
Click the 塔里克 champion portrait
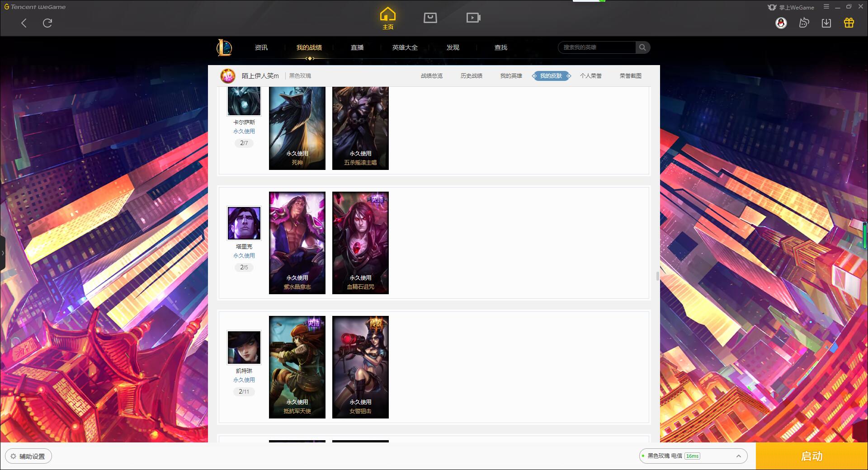(x=244, y=223)
